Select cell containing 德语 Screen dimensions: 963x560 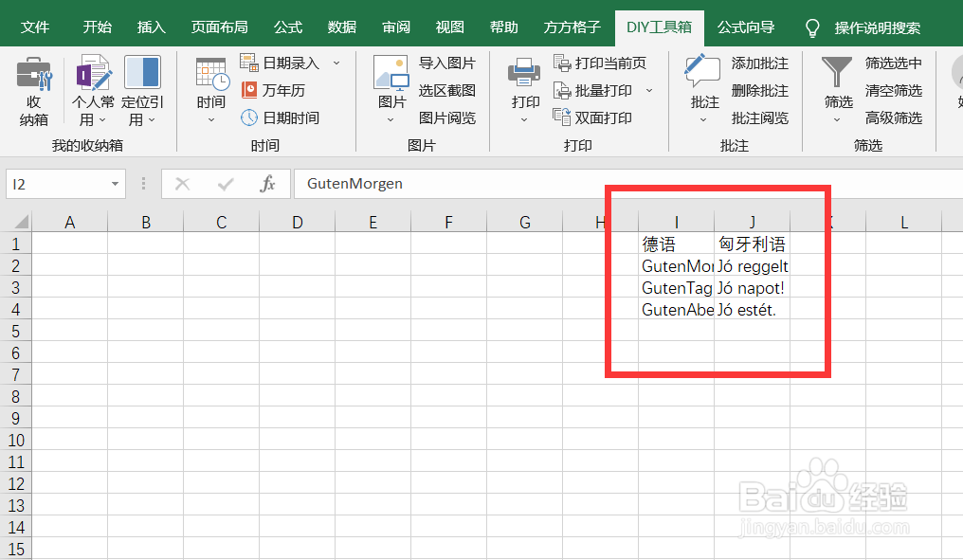pos(676,244)
